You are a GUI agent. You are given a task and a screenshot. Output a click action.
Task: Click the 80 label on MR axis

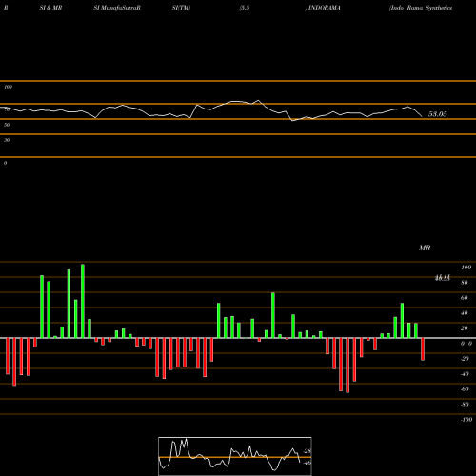(x=465, y=283)
